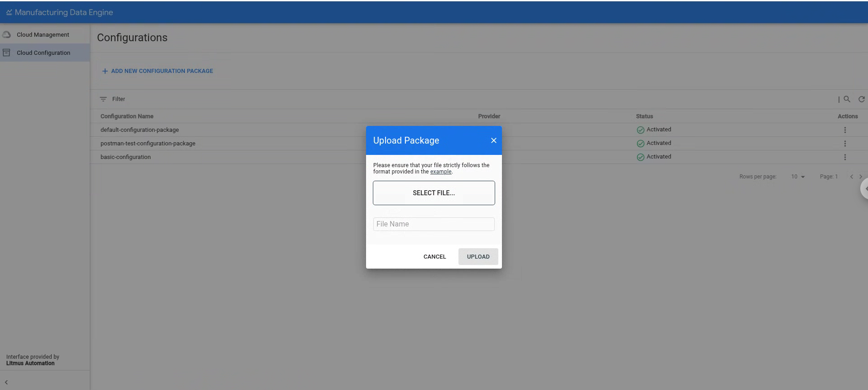Click the Manufacturing Data Engine logo icon
The image size is (868, 390).
click(x=9, y=13)
